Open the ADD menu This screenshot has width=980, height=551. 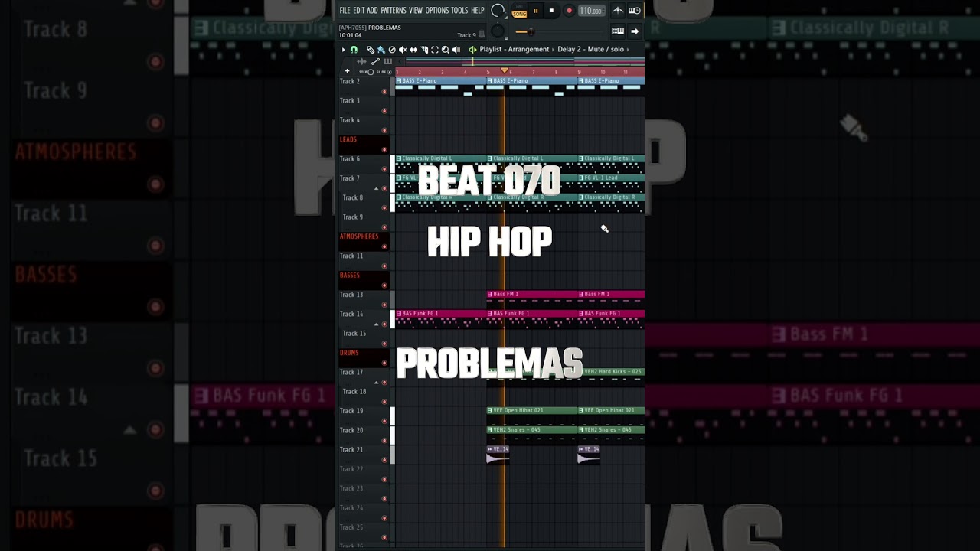[x=372, y=11]
